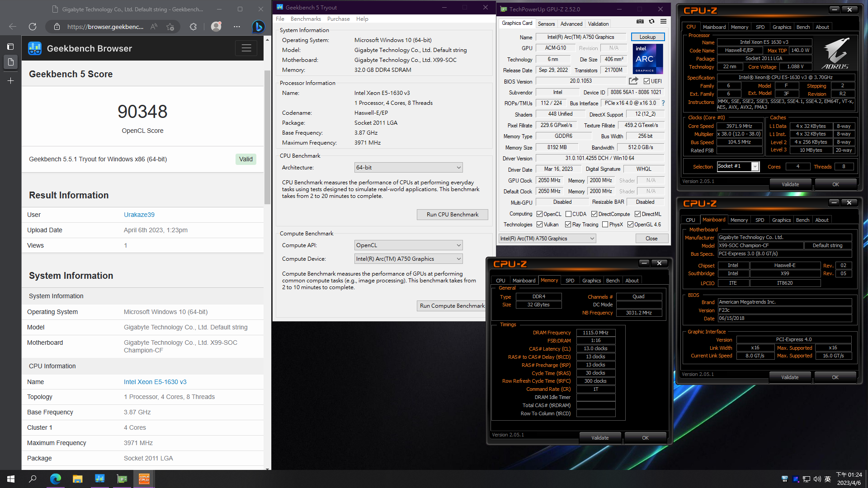Open the Urakaze39 user link

(x=139, y=215)
